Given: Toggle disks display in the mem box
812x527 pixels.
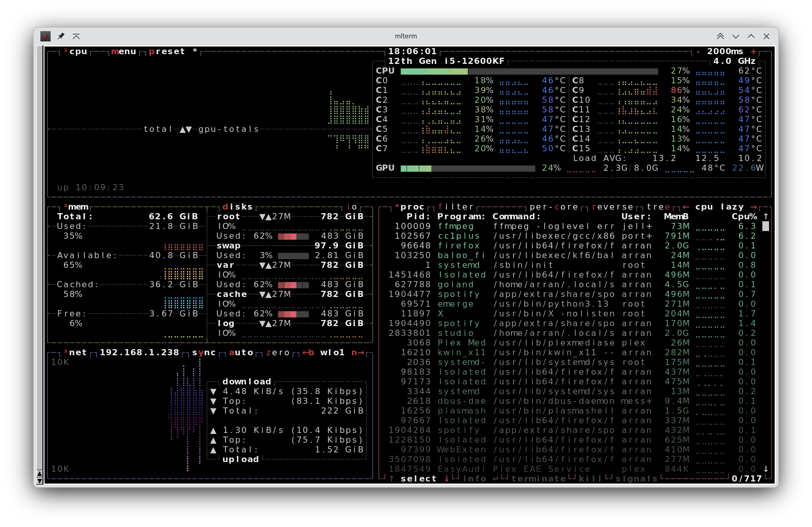Looking at the screenshot, I should pos(238,207).
